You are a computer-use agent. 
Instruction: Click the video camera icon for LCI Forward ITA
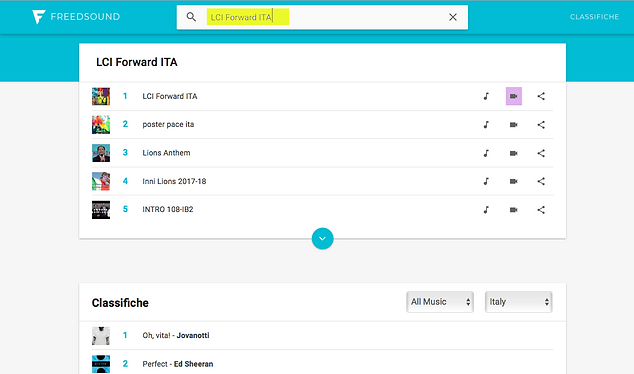[514, 96]
